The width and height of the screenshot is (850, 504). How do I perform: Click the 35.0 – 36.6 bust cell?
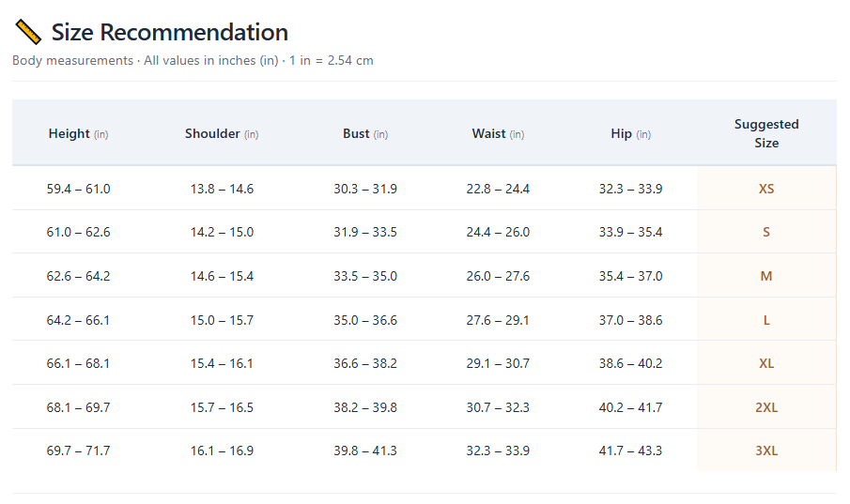(x=365, y=319)
